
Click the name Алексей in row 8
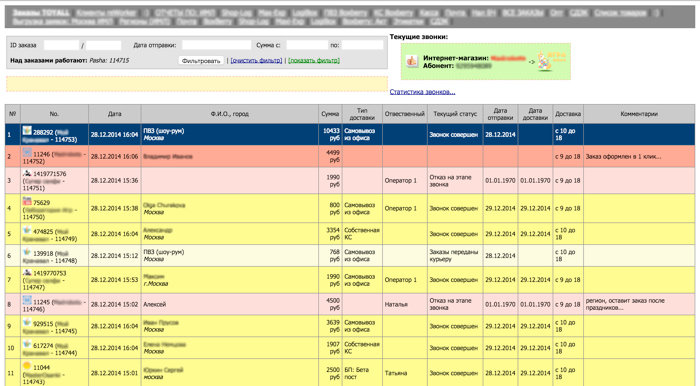coord(154,304)
